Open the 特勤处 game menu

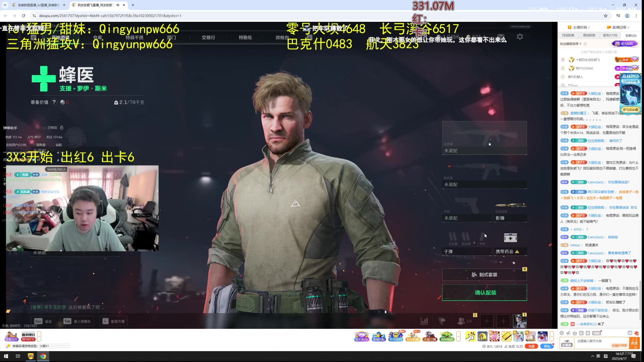pyautogui.click(x=245, y=37)
